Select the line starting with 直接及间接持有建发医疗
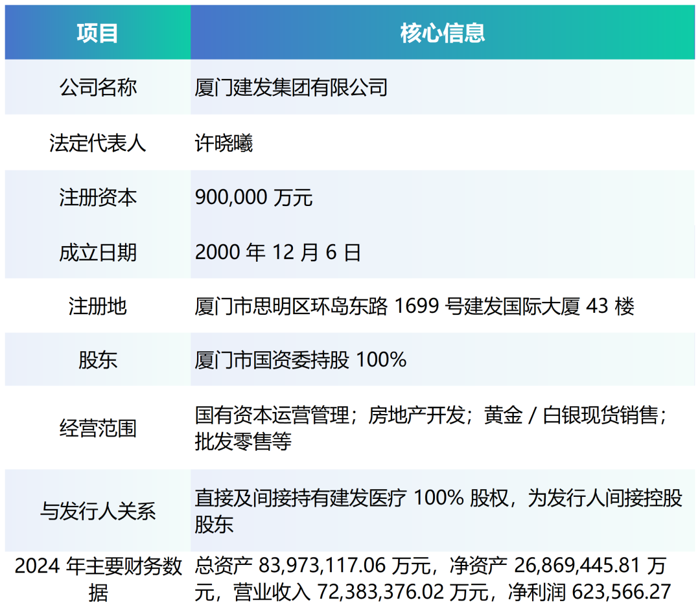Viewport: 700px width, 607px height. [438, 498]
